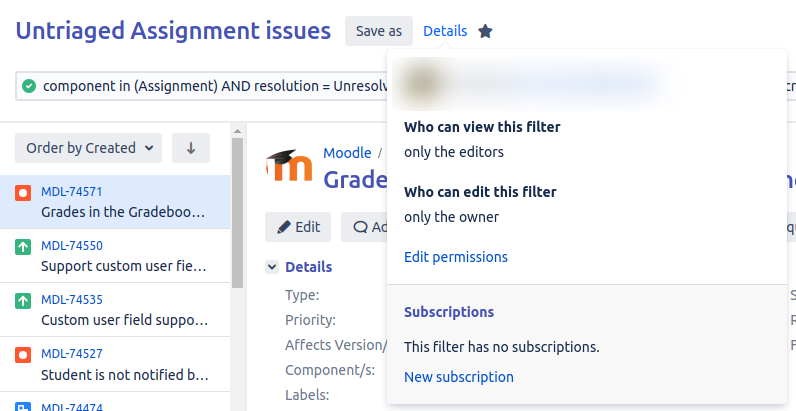796x411 pixels.
Task: Click the Edit issue button
Action: click(x=298, y=227)
